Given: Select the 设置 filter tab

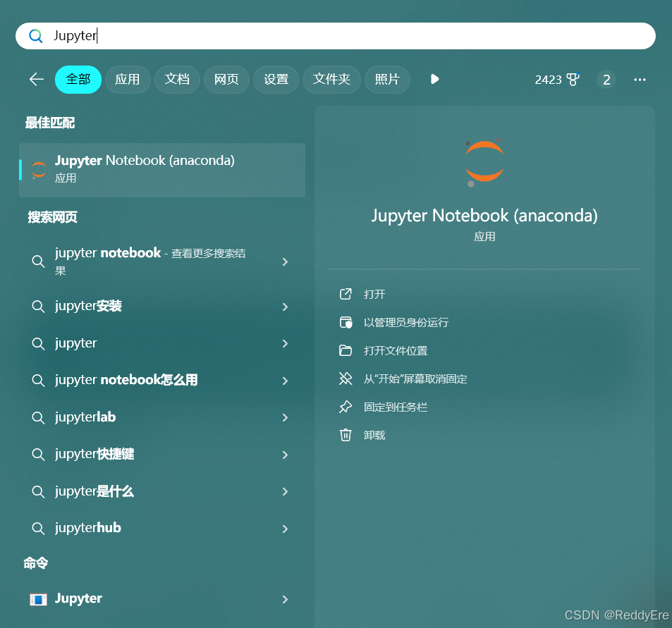Looking at the screenshot, I should pos(276,79).
